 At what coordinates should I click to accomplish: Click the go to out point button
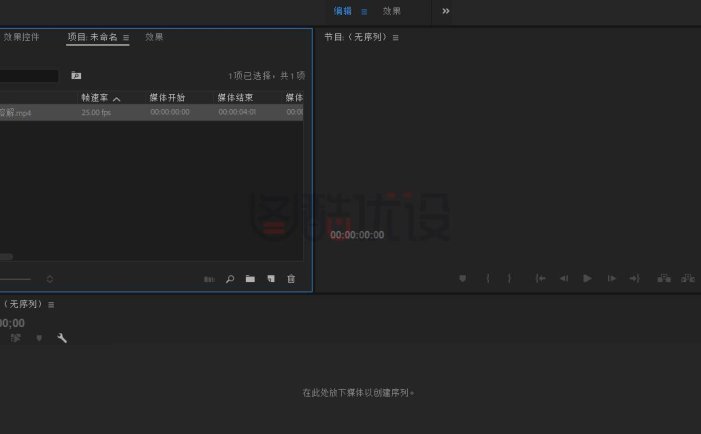(634, 278)
